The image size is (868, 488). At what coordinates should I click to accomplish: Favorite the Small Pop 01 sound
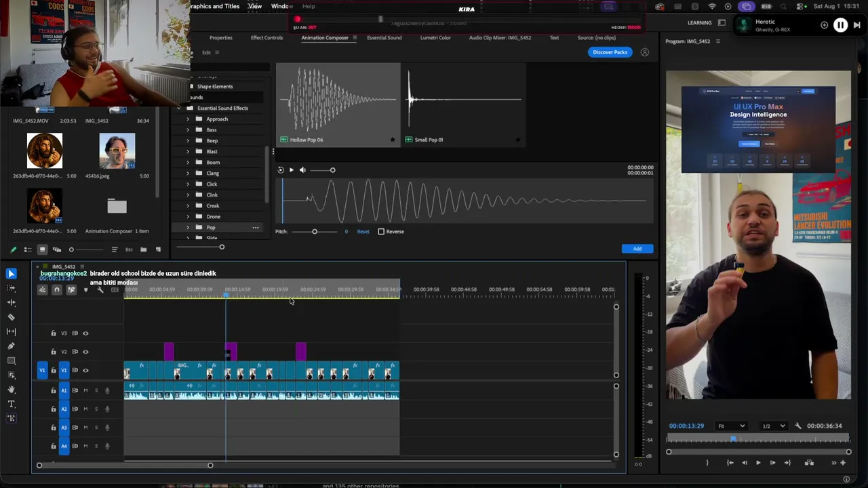(517, 140)
